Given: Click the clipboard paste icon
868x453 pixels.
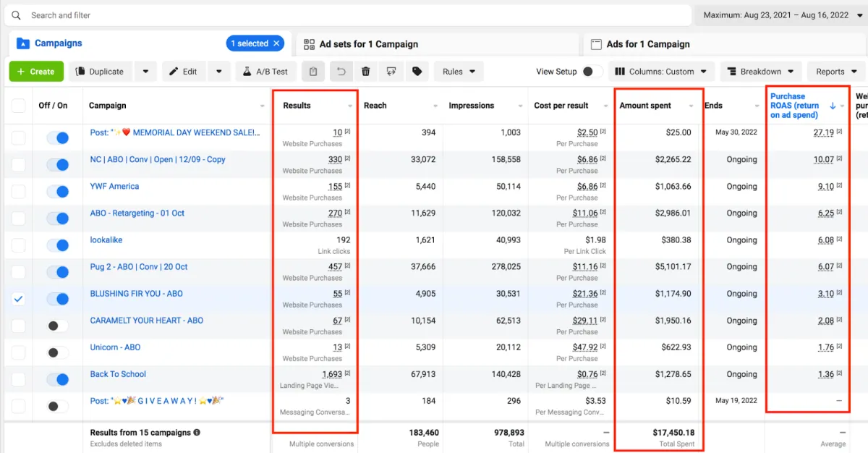Looking at the screenshot, I should point(313,72).
